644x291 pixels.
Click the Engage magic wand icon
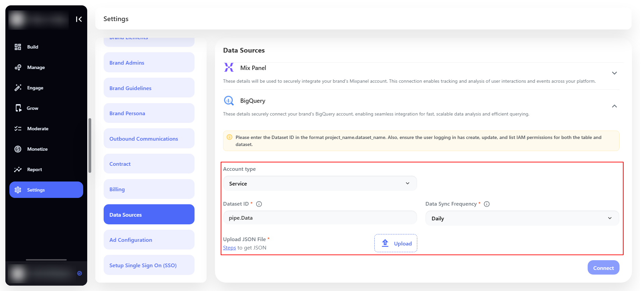pyautogui.click(x=18, y=88)
